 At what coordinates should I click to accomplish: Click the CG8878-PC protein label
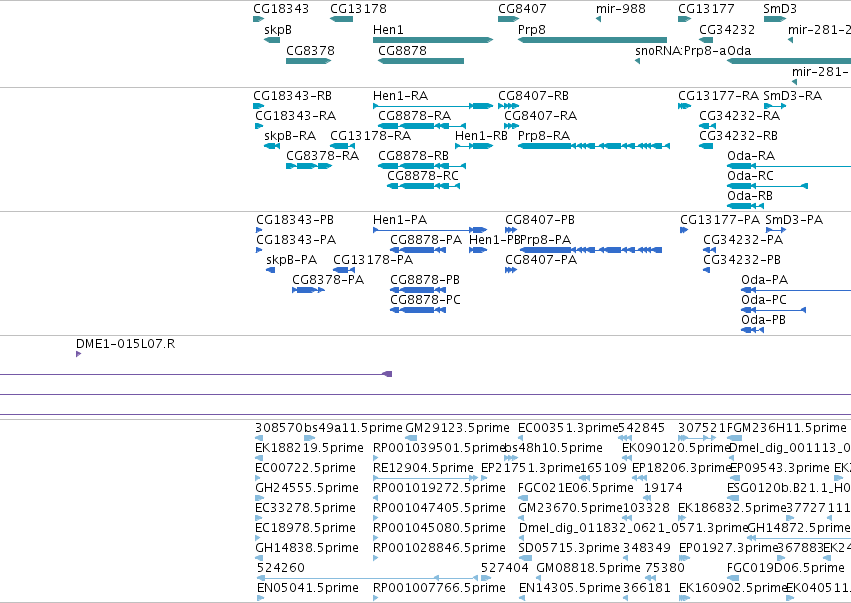coord(426,301)
